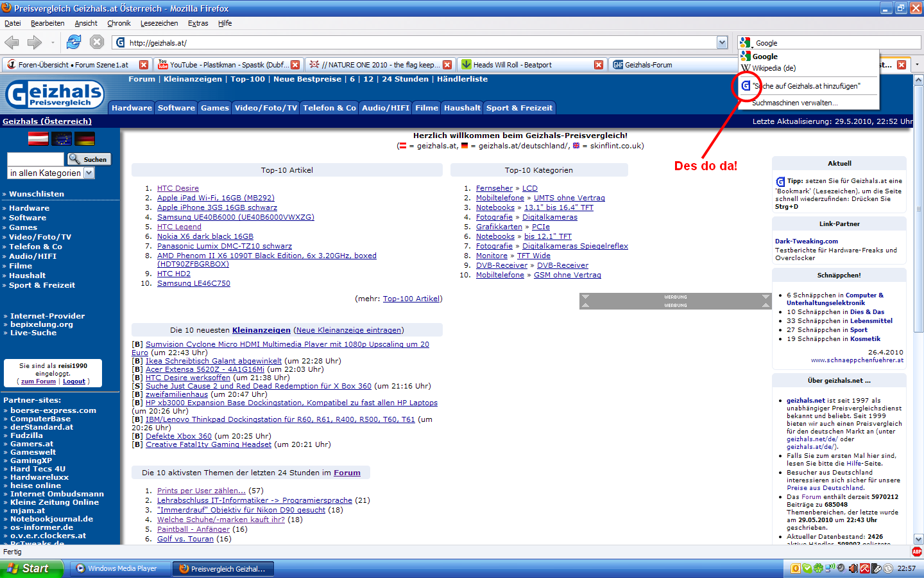Select Wikipedia (de) search engine

pyautogui.click(x=809, y=68)
